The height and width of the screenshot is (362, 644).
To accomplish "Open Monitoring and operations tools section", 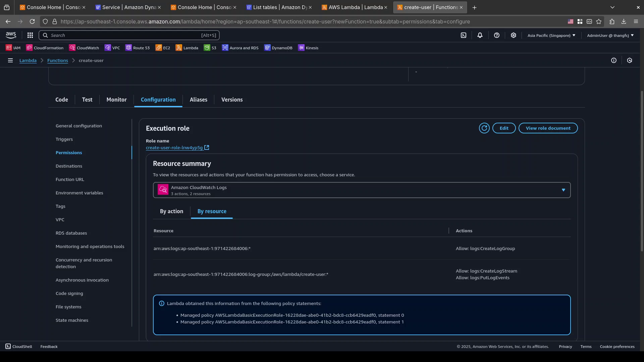I will pos(90,247).
